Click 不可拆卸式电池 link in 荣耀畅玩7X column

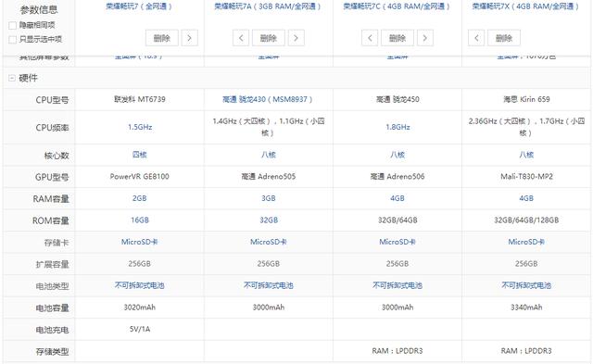[526, 286]
